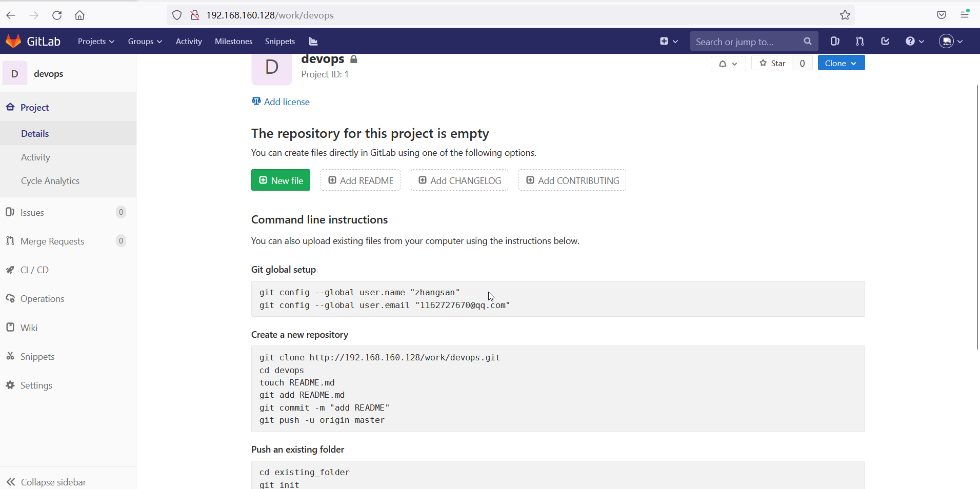Click the GitLab fox logo
Viewport: 980px width, 489px height.
pyautogui.click(x=13, y=41)
